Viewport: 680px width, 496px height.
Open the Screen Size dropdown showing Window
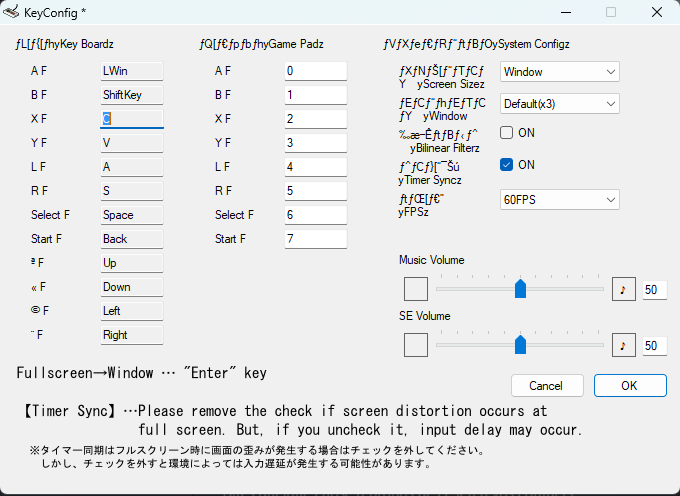point(559,72)
